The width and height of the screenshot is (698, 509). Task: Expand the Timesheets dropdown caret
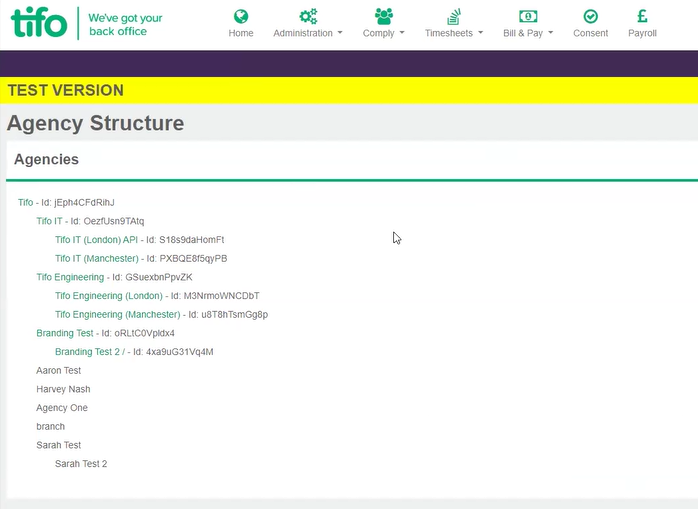click(x=480, y=33)
